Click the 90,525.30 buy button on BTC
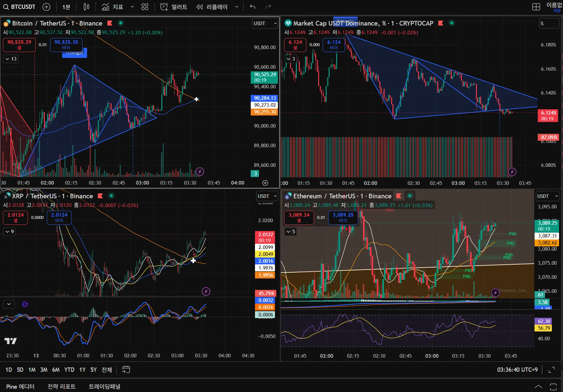 pos(66,45)
